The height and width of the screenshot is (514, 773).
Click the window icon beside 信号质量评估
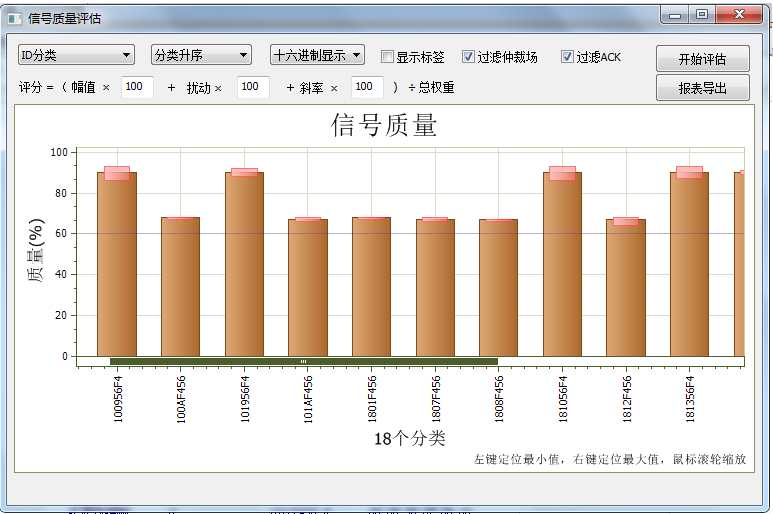(x=15, y=19)
